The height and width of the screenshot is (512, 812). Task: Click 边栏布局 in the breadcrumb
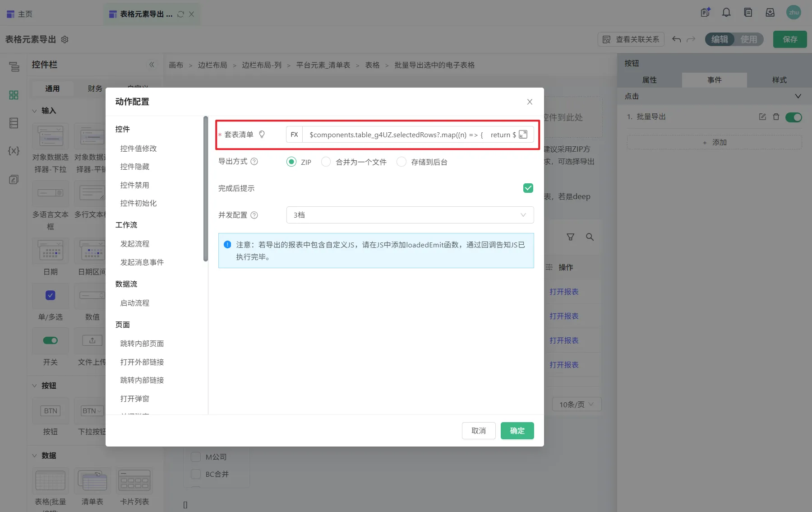click(x=212, y=65)
